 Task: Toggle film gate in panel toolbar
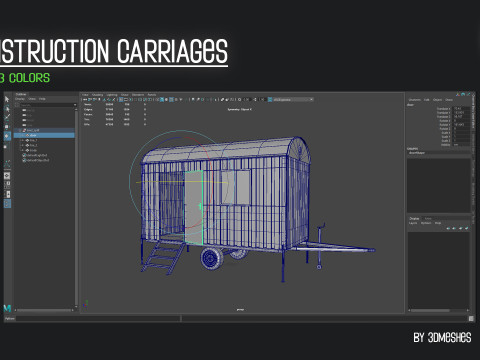126,100
